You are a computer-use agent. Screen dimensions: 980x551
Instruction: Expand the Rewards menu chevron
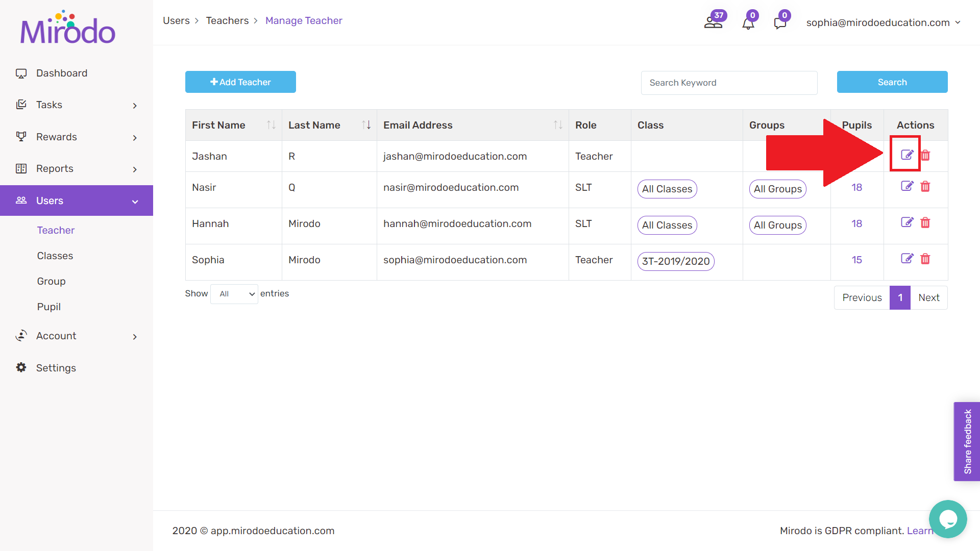pos(135,138)
